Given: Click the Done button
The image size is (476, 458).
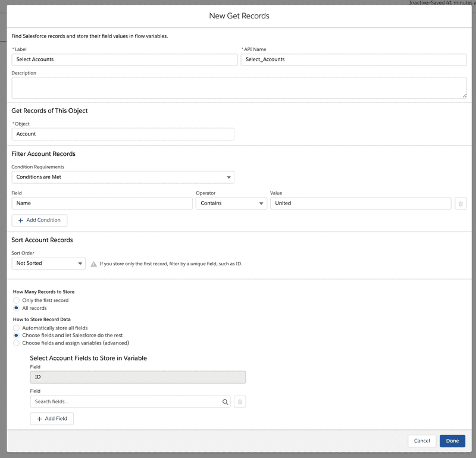Looking at the screenshot, I should point(452,441).
